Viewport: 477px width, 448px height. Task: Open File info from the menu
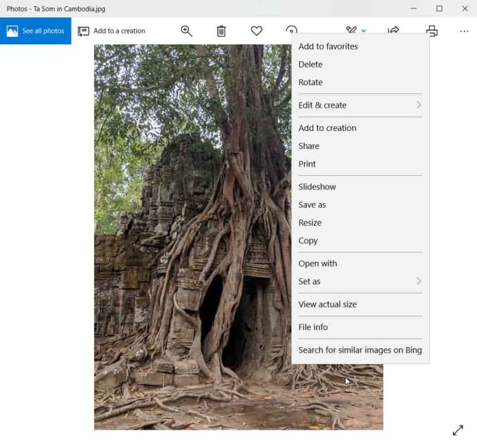[x=360, y=327]
